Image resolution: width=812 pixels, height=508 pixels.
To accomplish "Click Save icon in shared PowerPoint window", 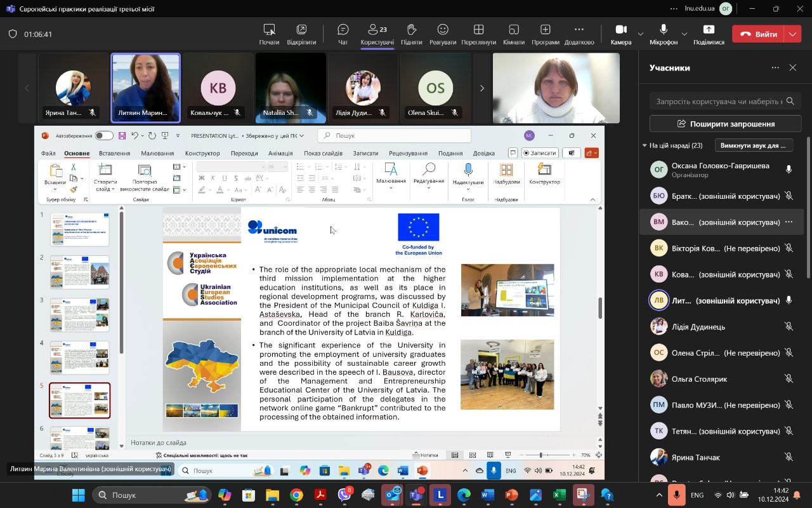I will pyautogui.click(x=122, y=135).
